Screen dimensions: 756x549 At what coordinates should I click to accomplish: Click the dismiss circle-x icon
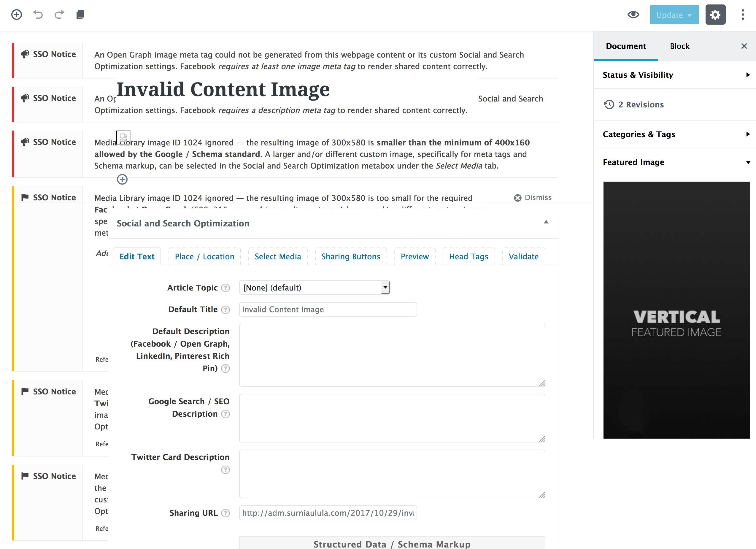point(517,198)
